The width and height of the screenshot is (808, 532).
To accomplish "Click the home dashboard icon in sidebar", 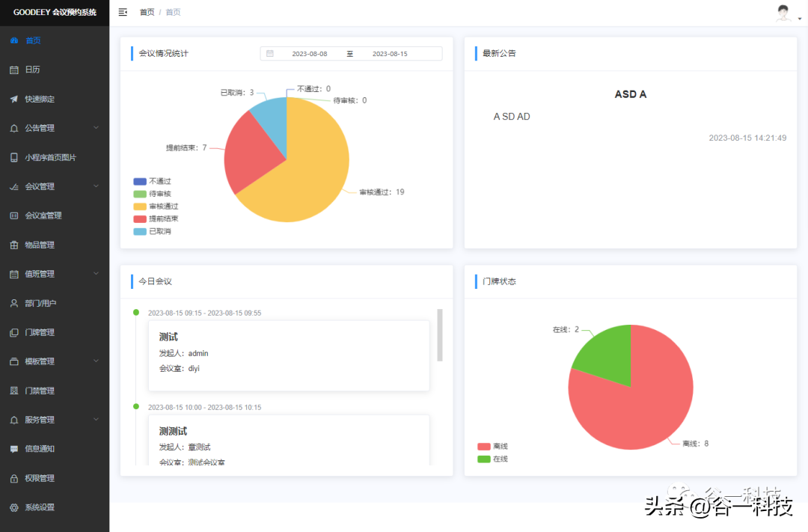I will click(x=14, y=40).
